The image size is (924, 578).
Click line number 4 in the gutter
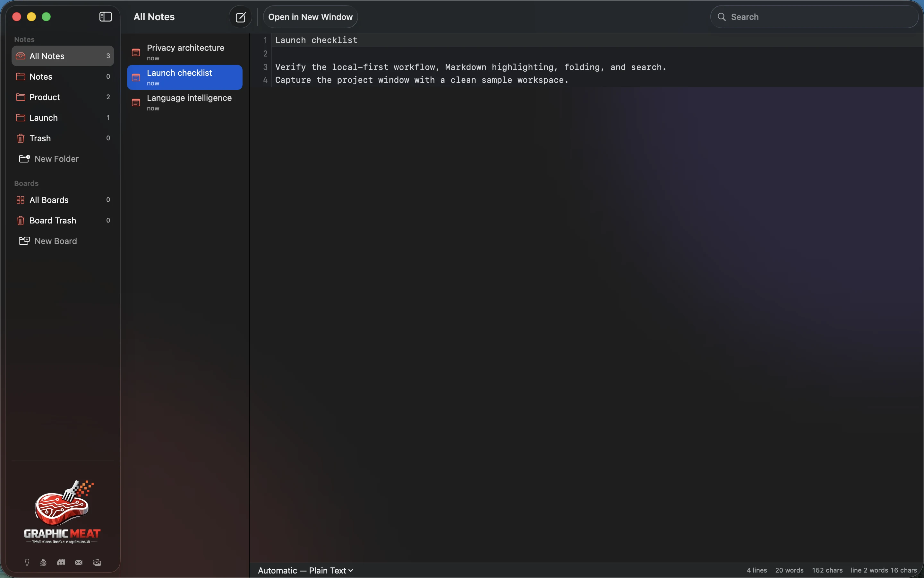tap(265, 80)
